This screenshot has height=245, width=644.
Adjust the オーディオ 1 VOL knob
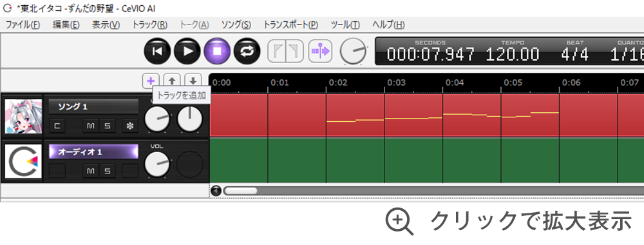click(x=157, y=164)
